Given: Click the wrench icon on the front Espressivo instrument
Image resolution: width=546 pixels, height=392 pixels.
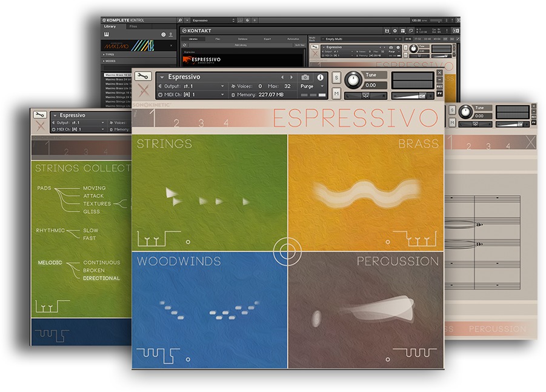Looking at the screenshot, I should (144, 76).
